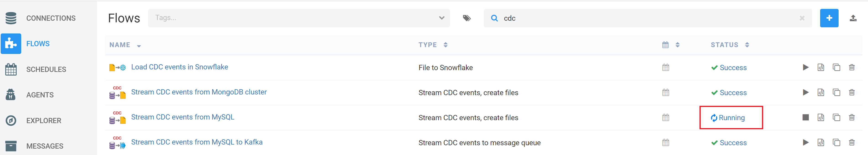
Task: Delete Load CDC events in Snowflake flow
Action: coord(852,68)
